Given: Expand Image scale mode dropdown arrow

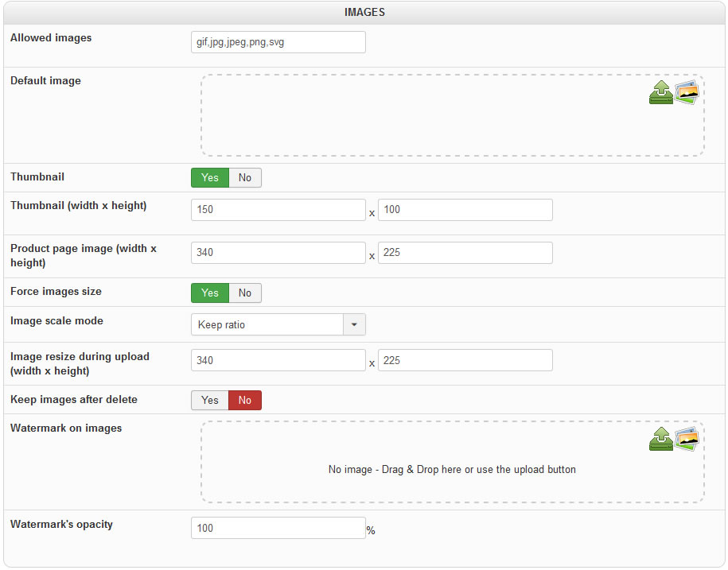Looking at the screenshot, I should coord(354,325).
